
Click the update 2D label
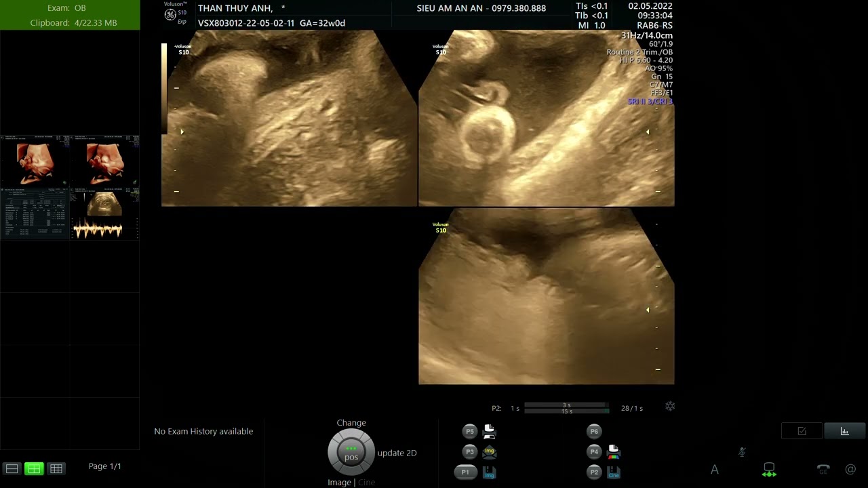click(397, 453)
